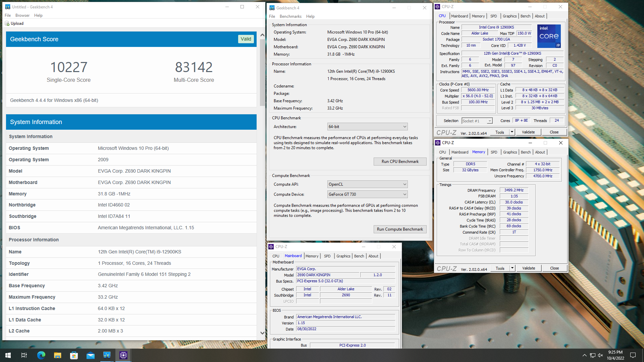This screenshot has width=644, height=362.
Task: Click the CAS# Latency 30.0 clocks value
Action: tap(514, 202)
